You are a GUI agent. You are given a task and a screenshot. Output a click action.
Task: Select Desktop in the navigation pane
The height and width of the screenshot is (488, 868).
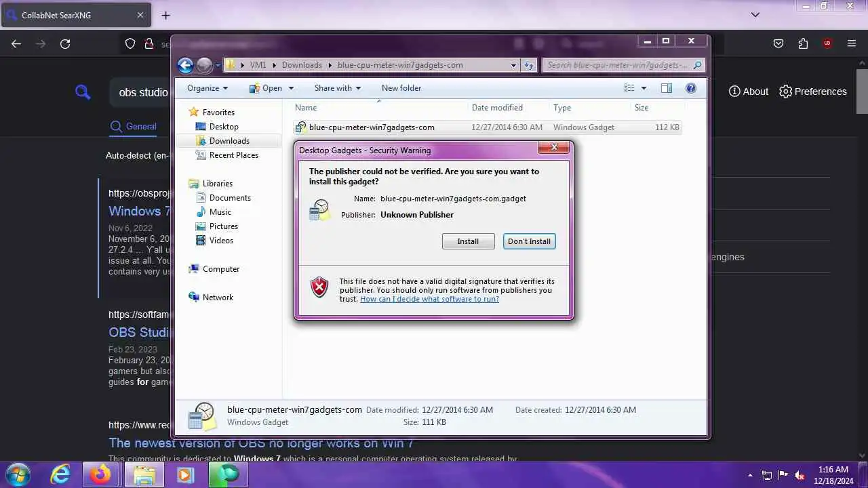pyautogui.click(x=224, y=127)
